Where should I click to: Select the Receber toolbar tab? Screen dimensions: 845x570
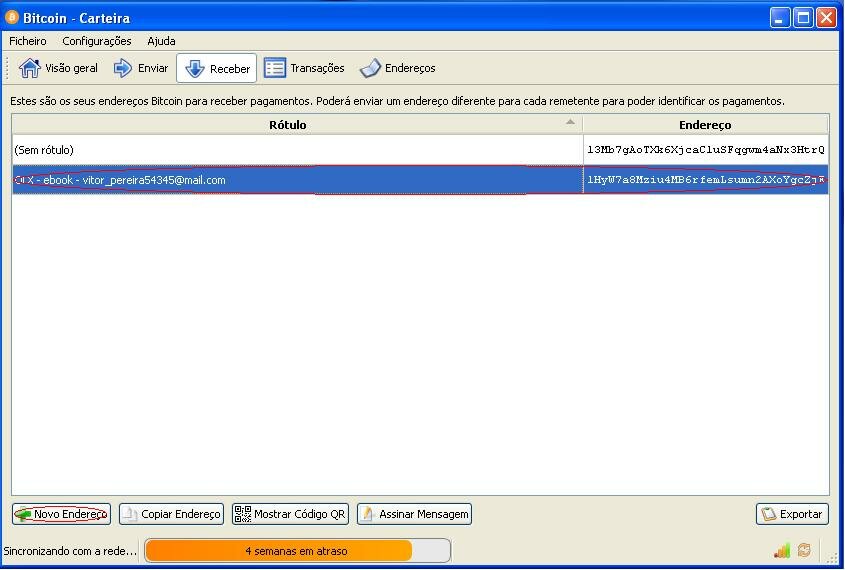coord(217,68)
